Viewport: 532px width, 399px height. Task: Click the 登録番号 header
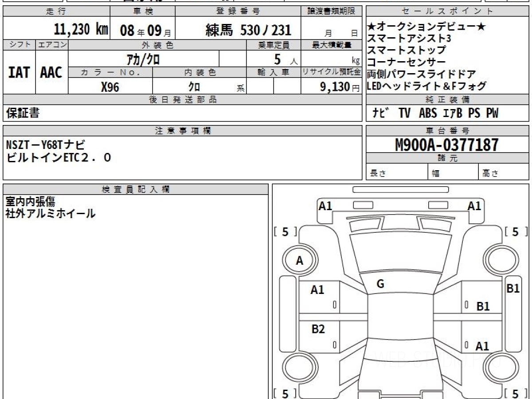pos(238,12)
